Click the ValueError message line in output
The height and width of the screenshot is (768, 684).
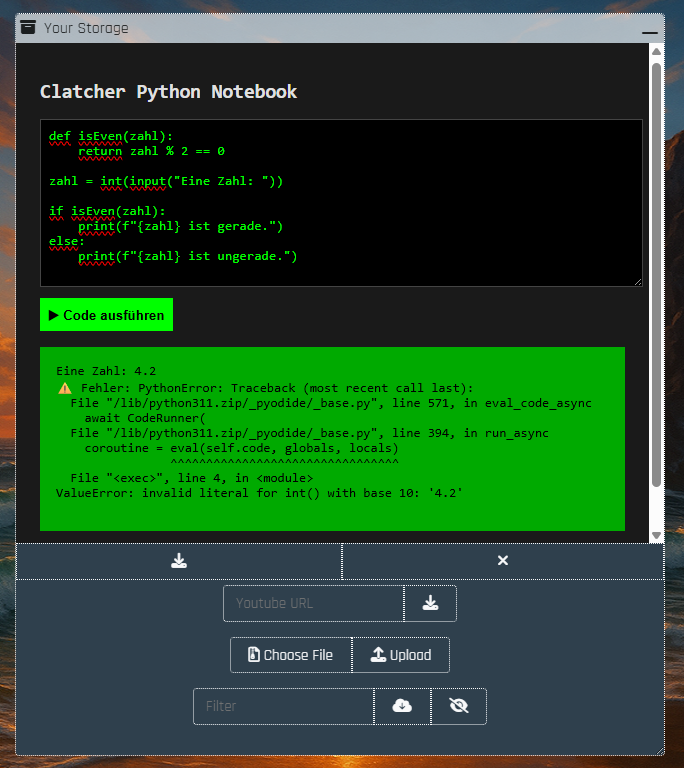[x=259, y=493]
